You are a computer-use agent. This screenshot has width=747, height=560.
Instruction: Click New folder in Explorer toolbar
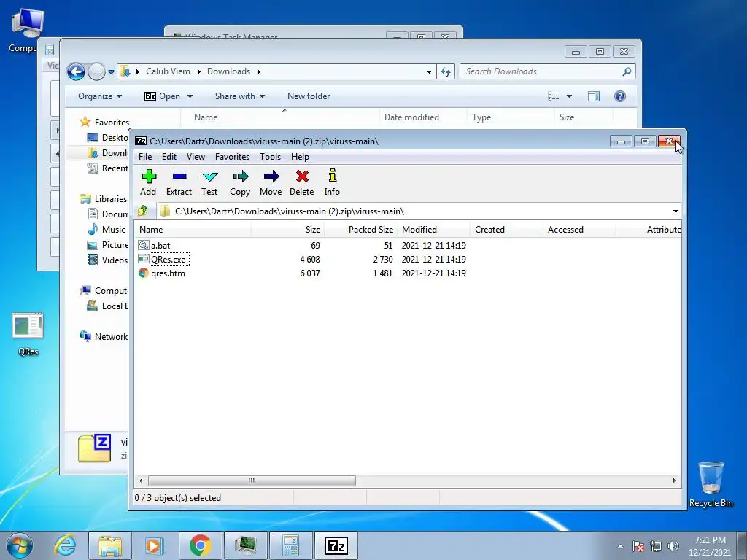coord(309,96)
